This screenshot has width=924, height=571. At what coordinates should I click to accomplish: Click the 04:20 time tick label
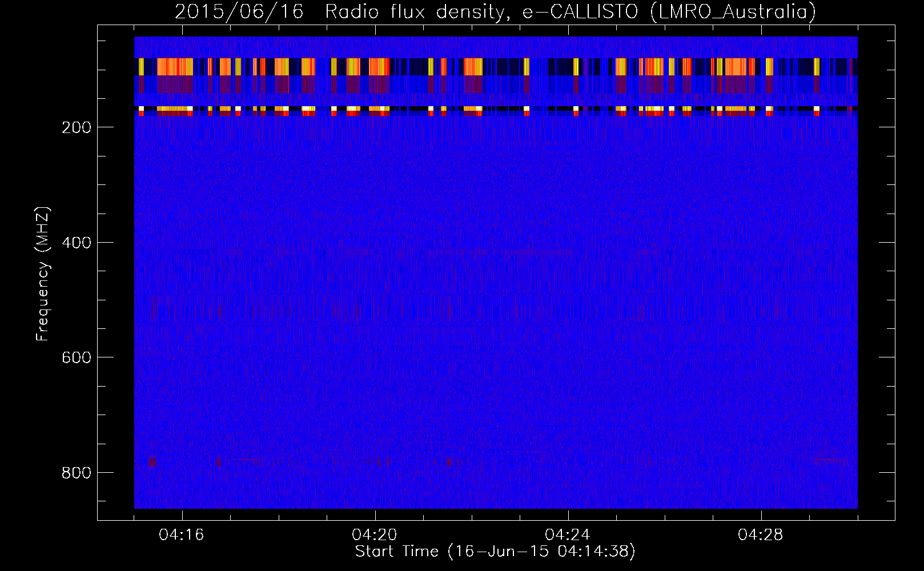point(375,535)
